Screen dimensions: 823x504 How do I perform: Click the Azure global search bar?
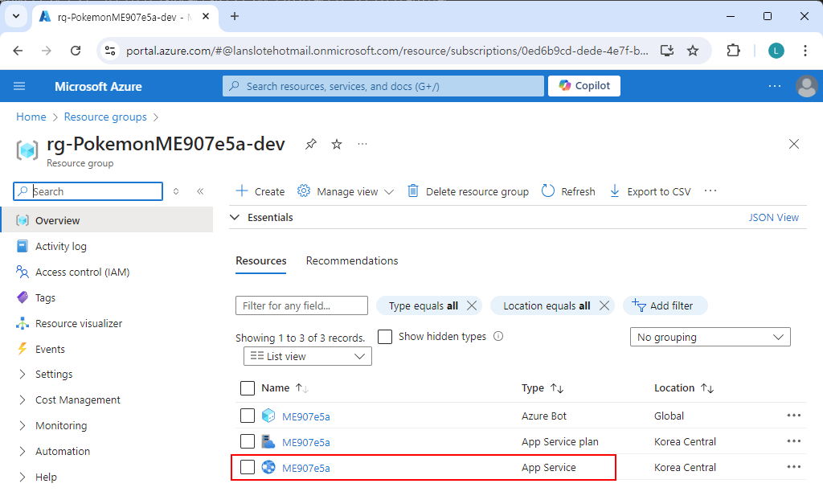[x=383, y=86]
